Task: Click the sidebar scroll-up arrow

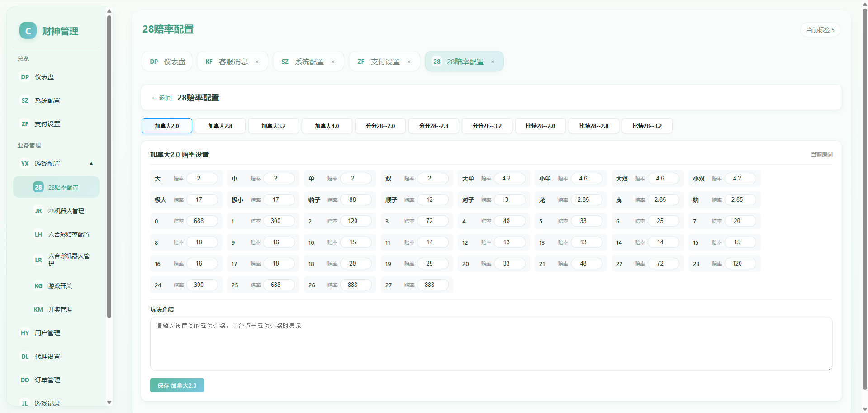Action: [x=109, y=11]
